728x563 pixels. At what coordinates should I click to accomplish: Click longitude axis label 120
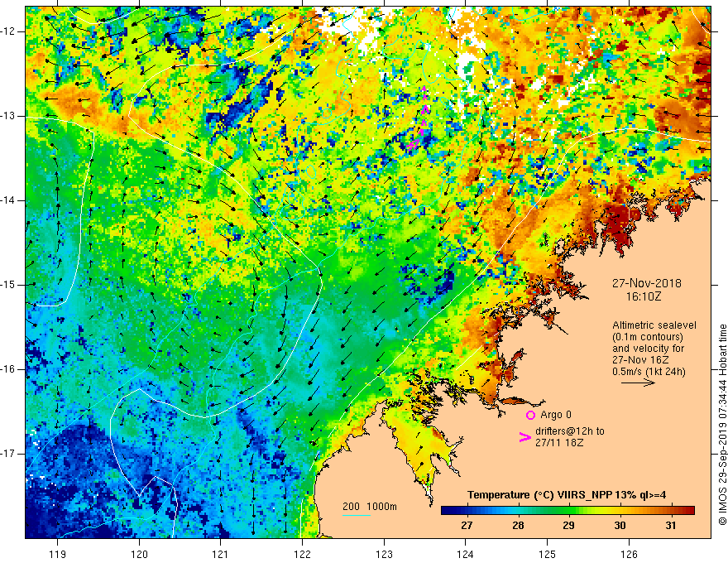tap(139, 554)
